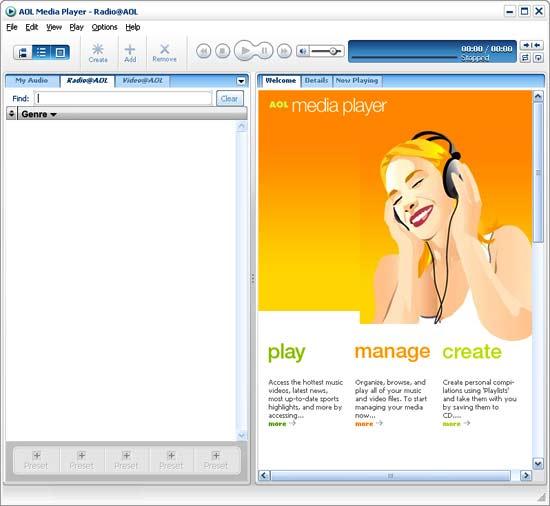This screenshot has width=550, height=506.
Task: Stop playback with the stop button
Action: 222,51
